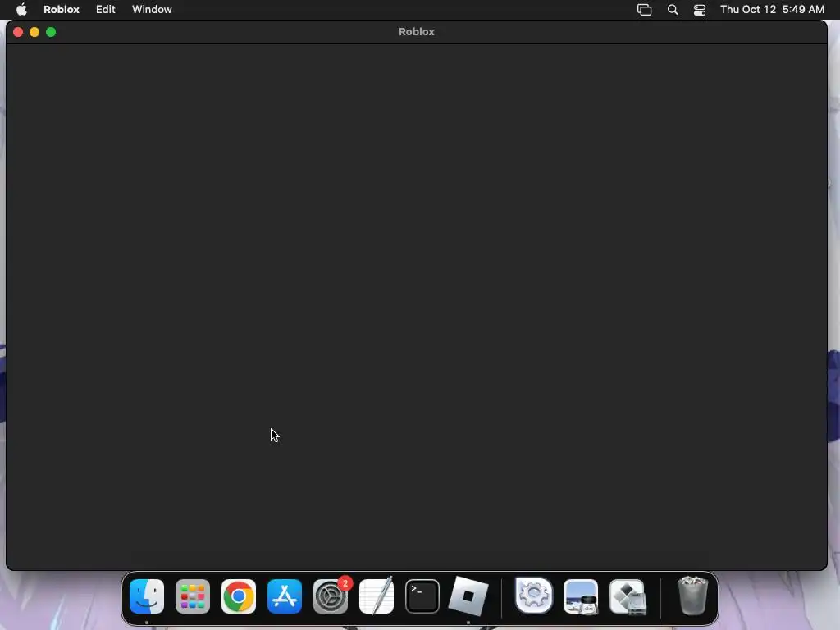Open TextEdit from the Dock
The width and height of the screenshot is (840, 630).
coord(376,596)
